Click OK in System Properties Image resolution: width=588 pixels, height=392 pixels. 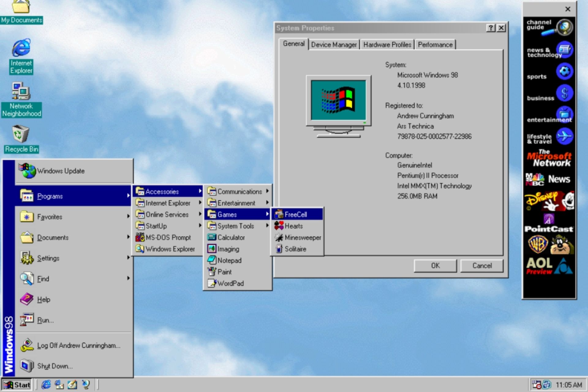click(435, 266)
